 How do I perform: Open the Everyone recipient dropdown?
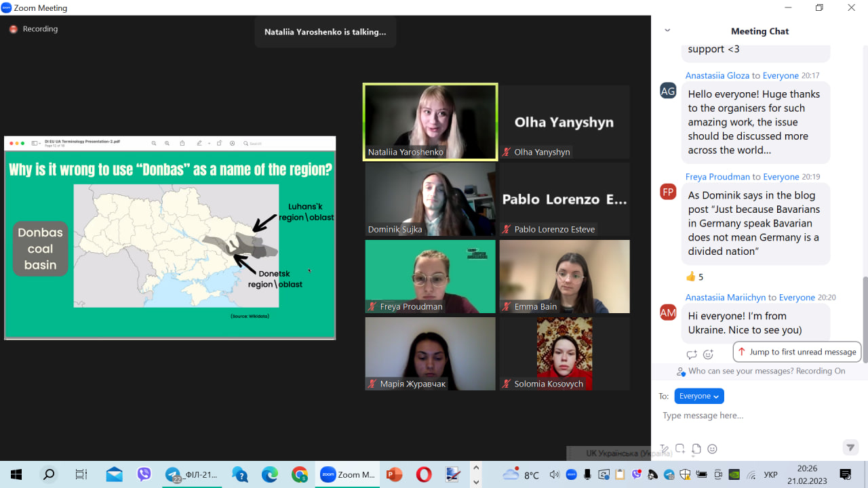click(x=699, y=396)
